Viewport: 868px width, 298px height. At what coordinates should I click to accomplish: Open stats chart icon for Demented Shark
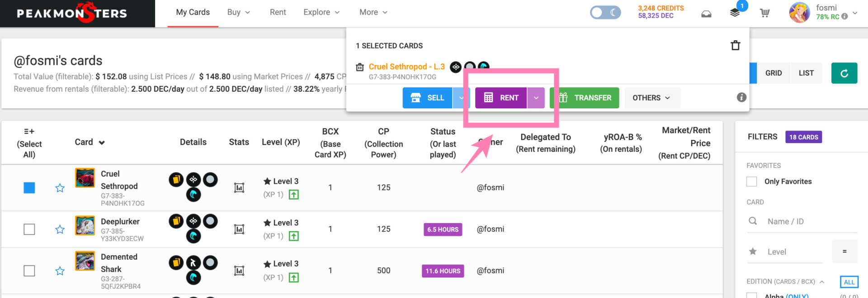pos(239,270)
